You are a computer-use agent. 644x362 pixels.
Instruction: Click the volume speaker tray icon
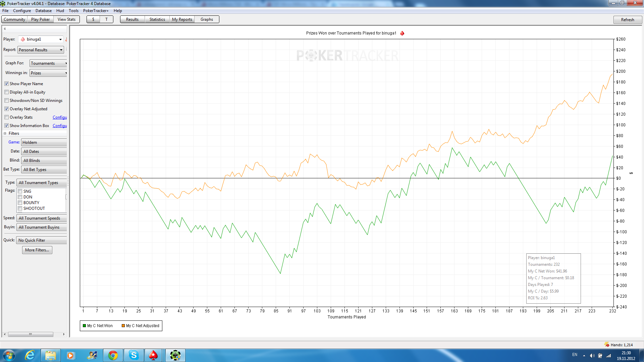(592, 356)
